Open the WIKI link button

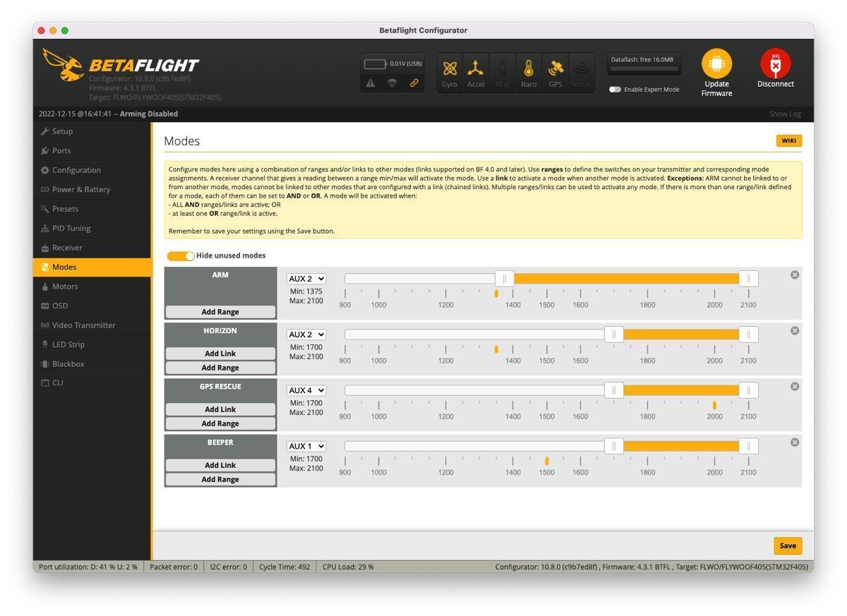[789, 140]
